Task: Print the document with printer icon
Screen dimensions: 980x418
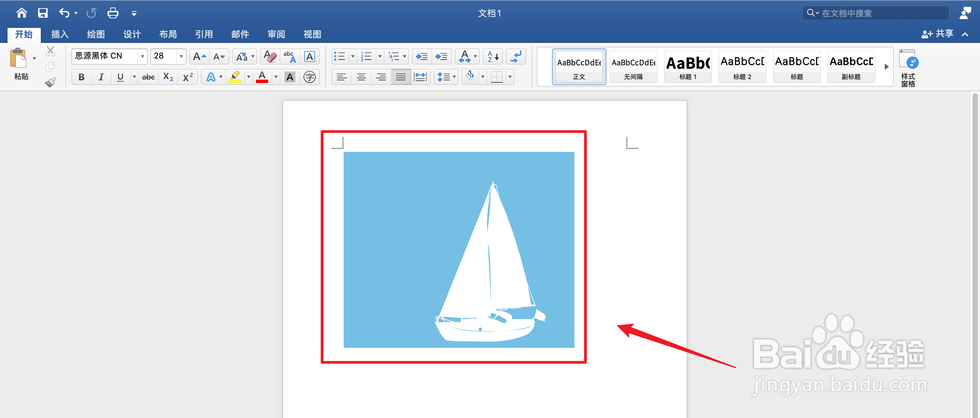Action: tap(113, 13)
